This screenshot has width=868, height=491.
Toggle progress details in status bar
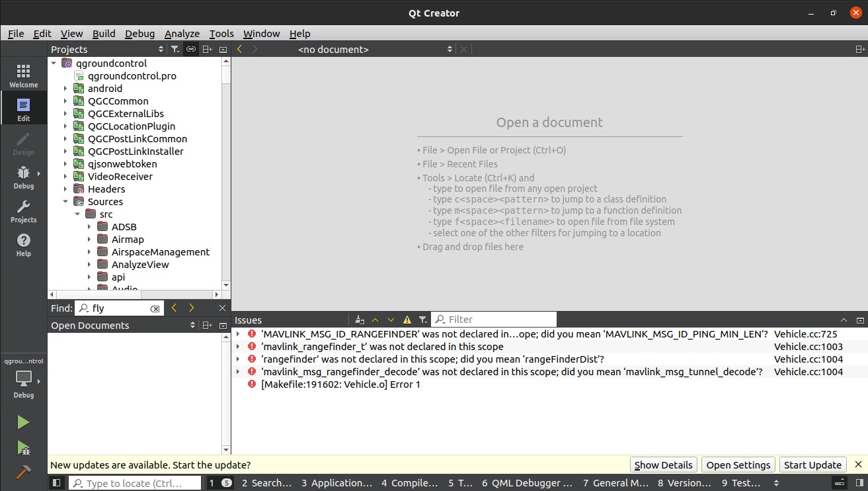click(838, 483)
